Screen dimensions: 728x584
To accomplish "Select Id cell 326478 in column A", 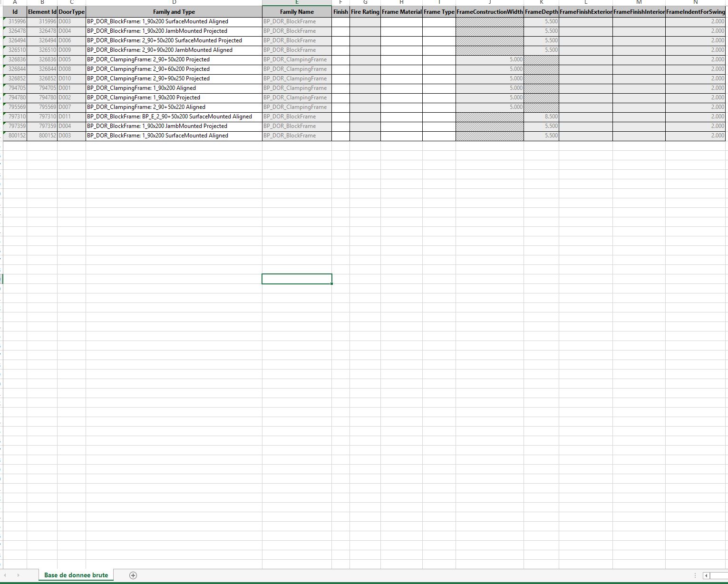I will click(x=15, y=31).
